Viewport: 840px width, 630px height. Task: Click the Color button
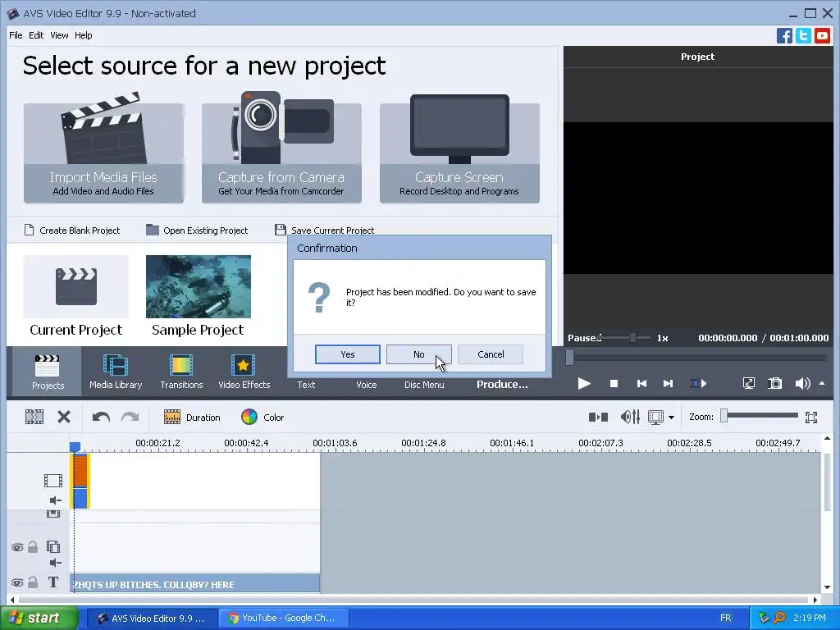[262, 418]
